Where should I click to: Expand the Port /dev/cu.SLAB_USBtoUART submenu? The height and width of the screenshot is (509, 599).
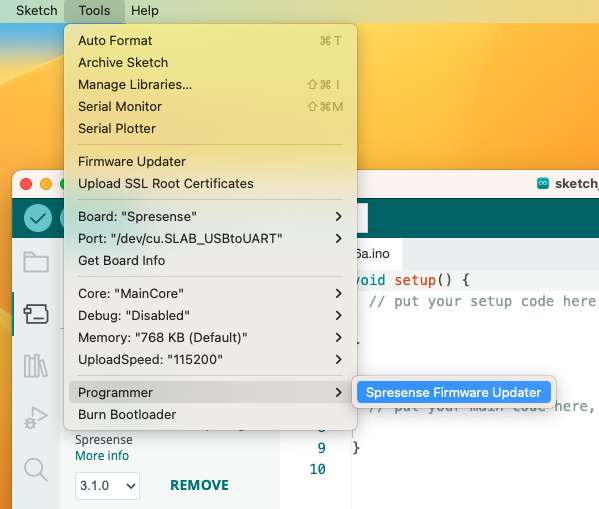click(x=210, y=238)
